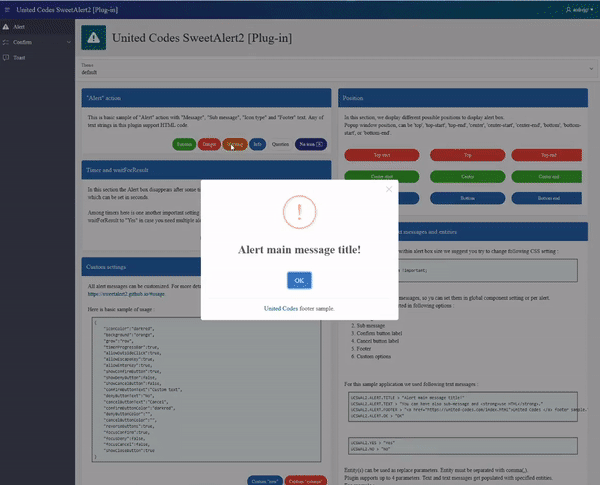
Task: Toggle the hamburger navigation menu icon
Action: 7,10
